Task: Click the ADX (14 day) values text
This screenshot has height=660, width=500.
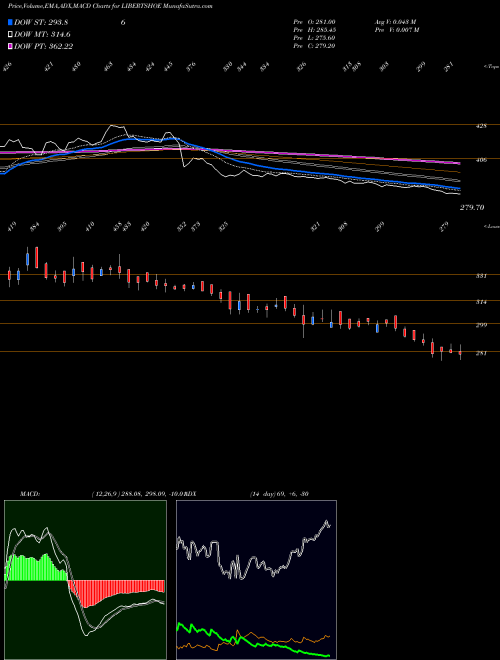Action: coord(279,494)
